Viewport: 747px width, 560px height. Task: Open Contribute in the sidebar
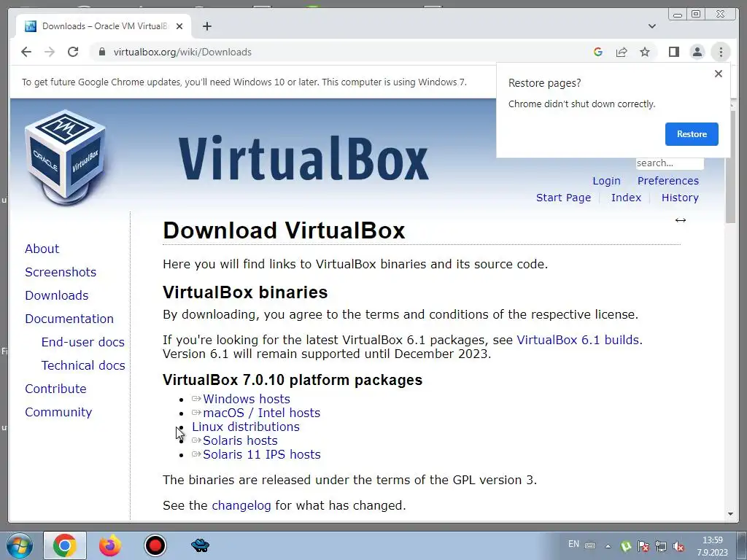55,389
